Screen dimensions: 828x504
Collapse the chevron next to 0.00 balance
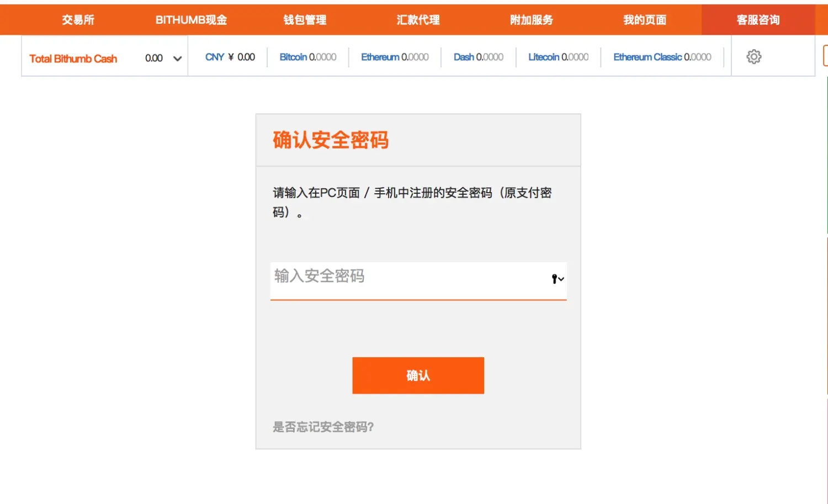click(x=177, y=57)
